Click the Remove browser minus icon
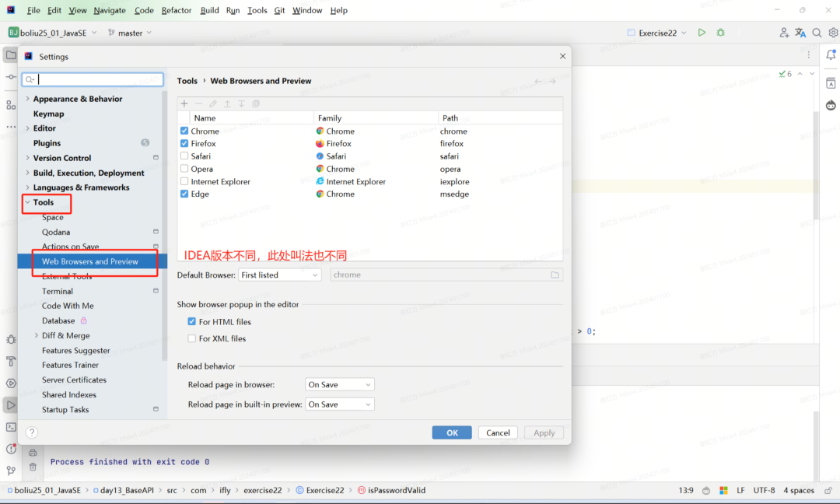This screenshot has width=840, height=504. 199,104
